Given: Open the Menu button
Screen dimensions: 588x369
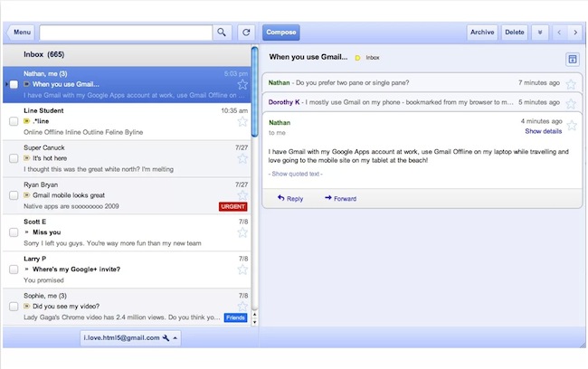Looking at the screenshot, I should pyautogui.click(x=21, y=33).
